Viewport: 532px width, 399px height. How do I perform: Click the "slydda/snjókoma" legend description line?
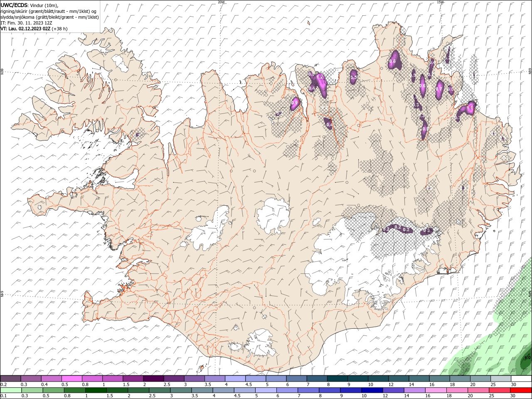49,17
